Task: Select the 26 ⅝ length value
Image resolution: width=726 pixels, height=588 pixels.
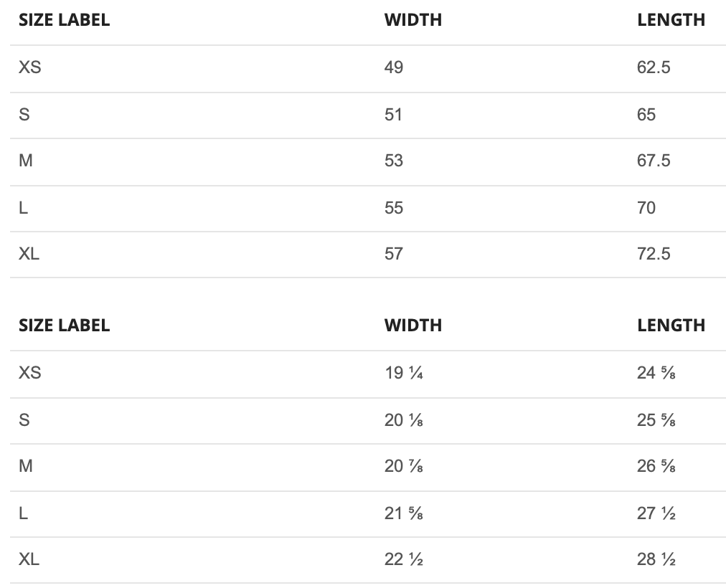Action: pos(656,466)
